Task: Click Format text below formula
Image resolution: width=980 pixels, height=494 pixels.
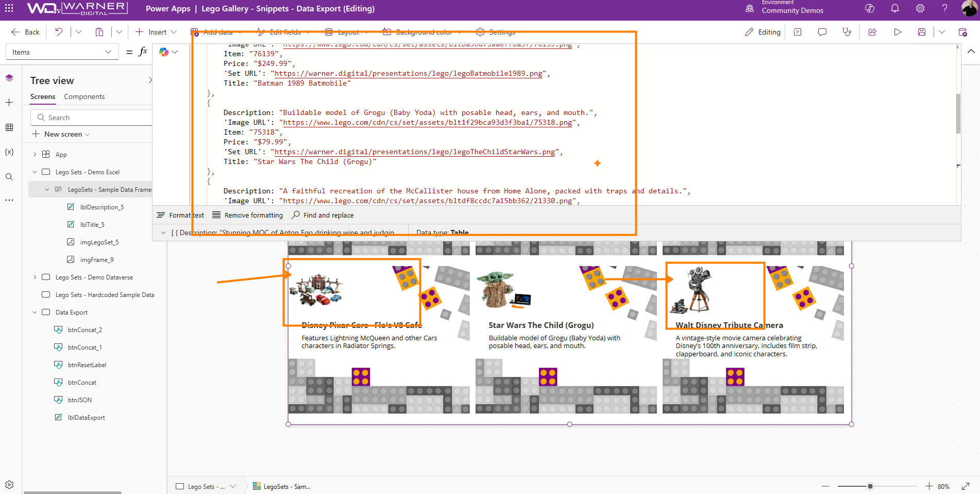Action: (180, 215)
